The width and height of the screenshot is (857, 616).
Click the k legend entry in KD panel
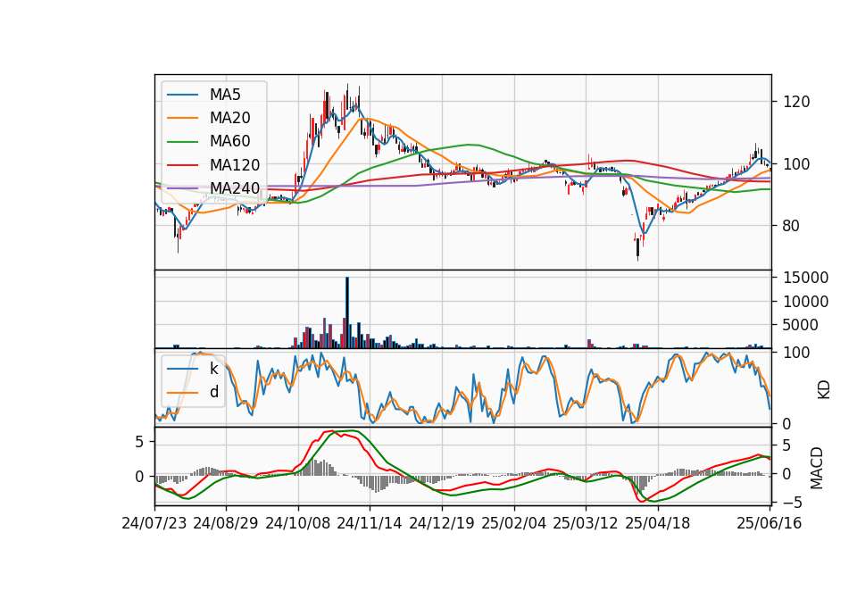point(213,369)
